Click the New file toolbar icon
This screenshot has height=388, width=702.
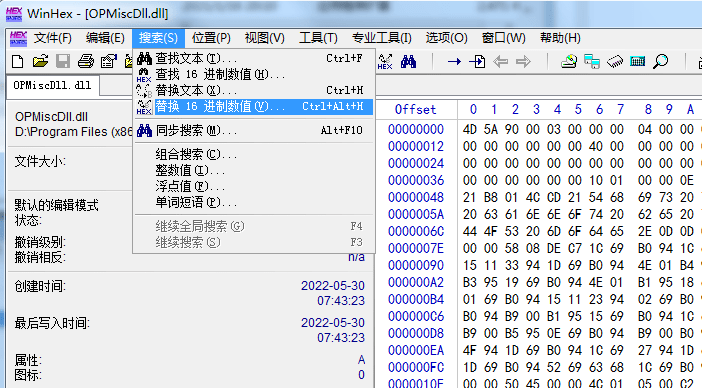(17, 61)
